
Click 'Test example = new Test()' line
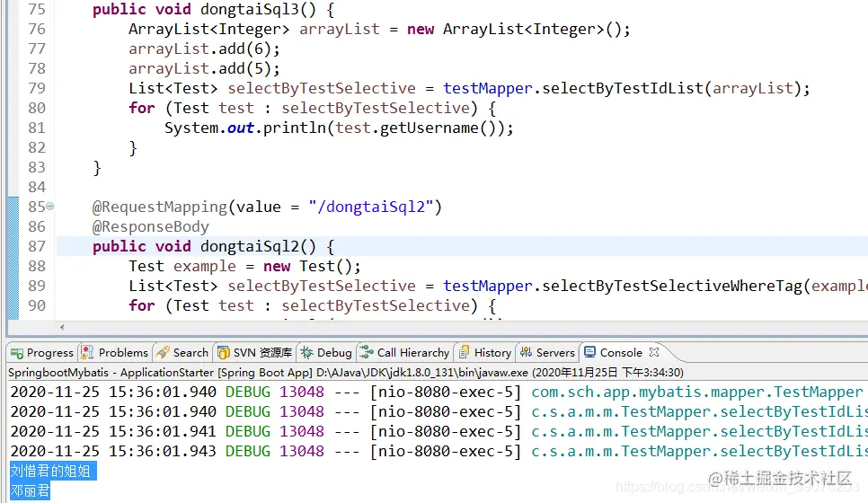click(244, 266)
